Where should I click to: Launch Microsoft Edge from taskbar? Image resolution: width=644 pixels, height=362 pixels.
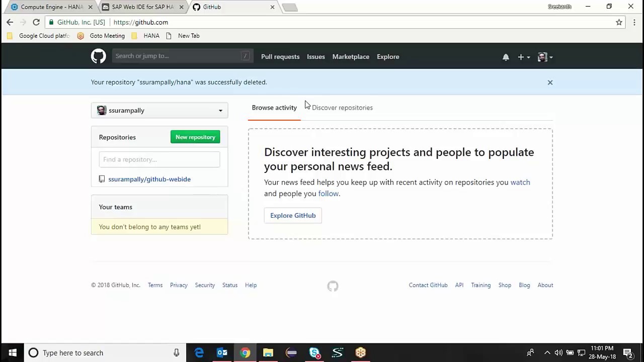coord(199,353)
